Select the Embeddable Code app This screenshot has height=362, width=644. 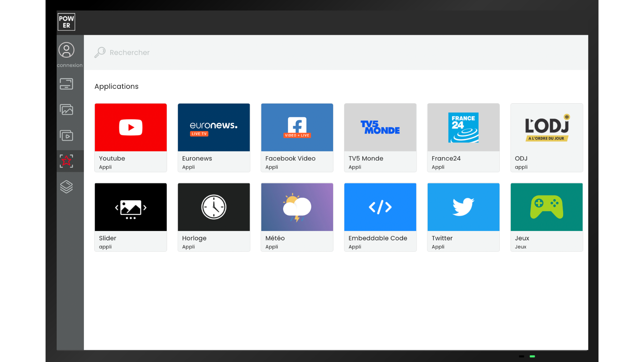(380, 217)
